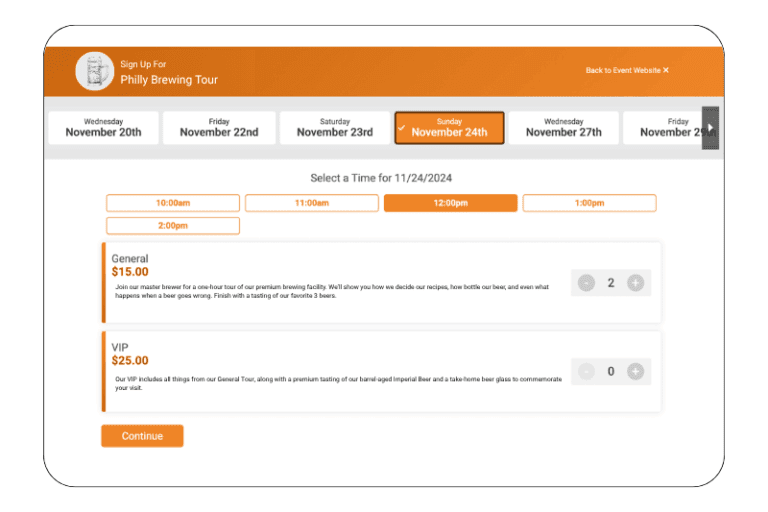Screen dimensions: 768x512
Task: Increase General ticket quantity with plus
Action: (x=635, y=283)
